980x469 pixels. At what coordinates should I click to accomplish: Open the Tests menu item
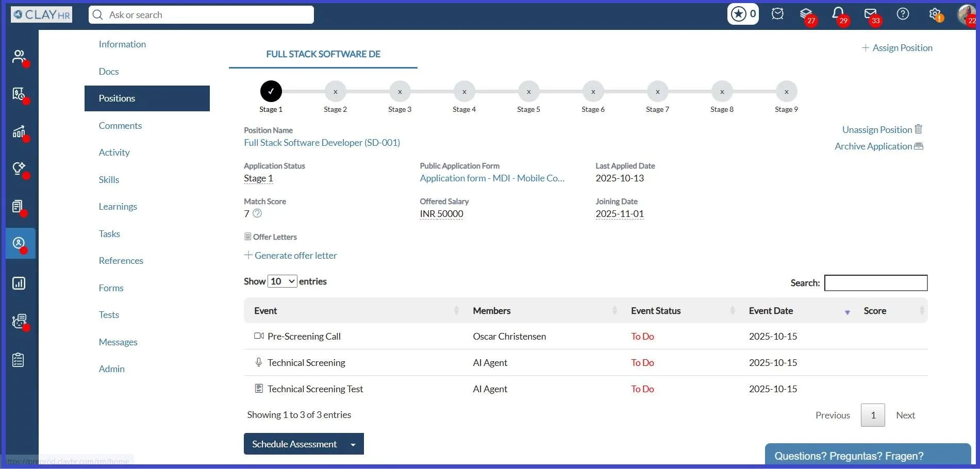point(109,314)
